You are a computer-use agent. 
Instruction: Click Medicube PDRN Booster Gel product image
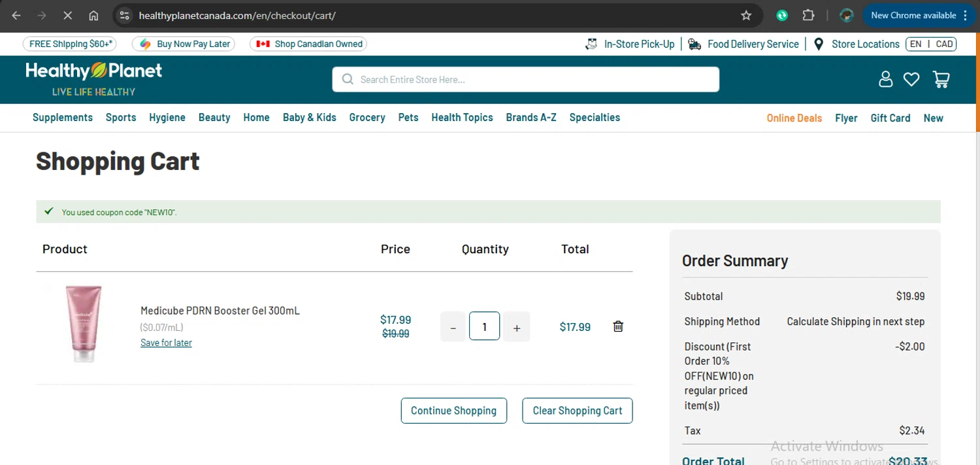84,324
